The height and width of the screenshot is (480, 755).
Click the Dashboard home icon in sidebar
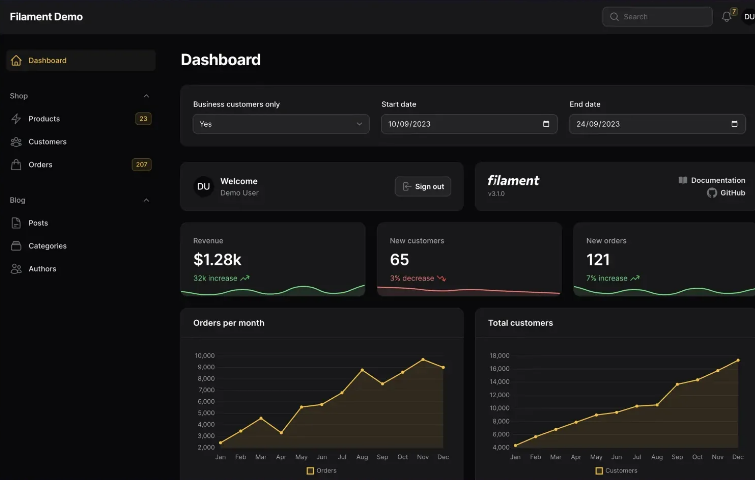tap(16, 61)
